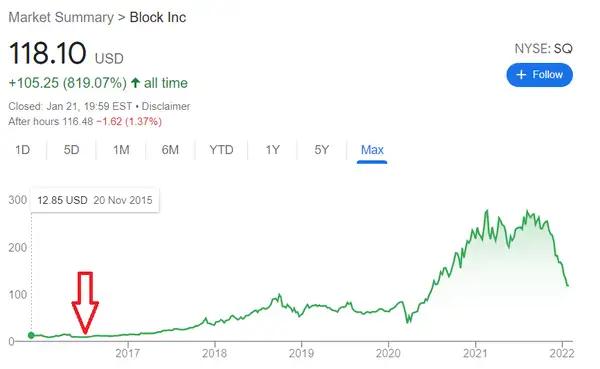Screen dimensions: 600x369
Task: Select the 5D time range tab
Action: 71,150
